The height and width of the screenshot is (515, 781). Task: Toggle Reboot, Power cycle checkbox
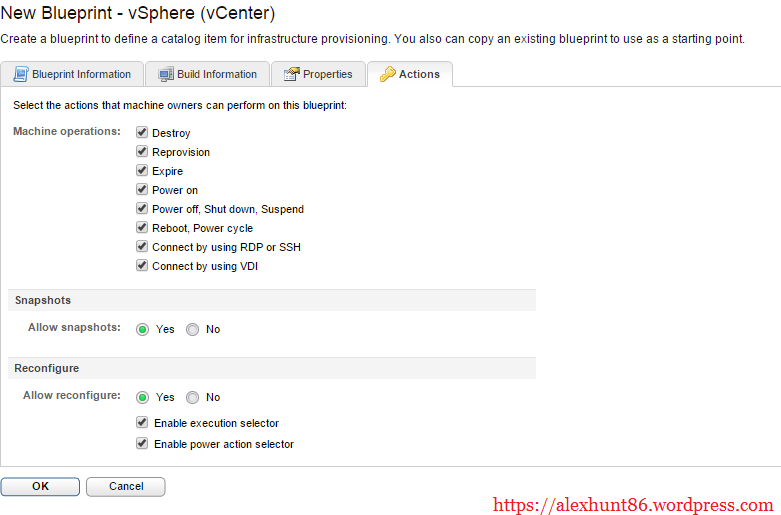click(x=142, y=228)
